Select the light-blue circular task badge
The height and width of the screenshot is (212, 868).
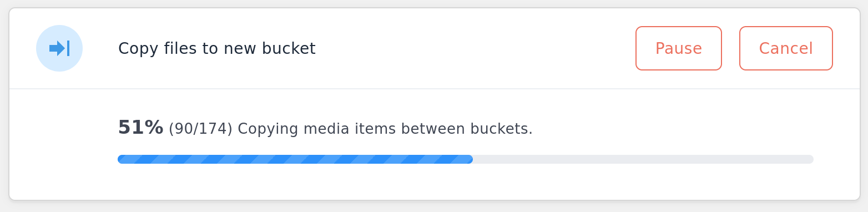coord(59,48)
